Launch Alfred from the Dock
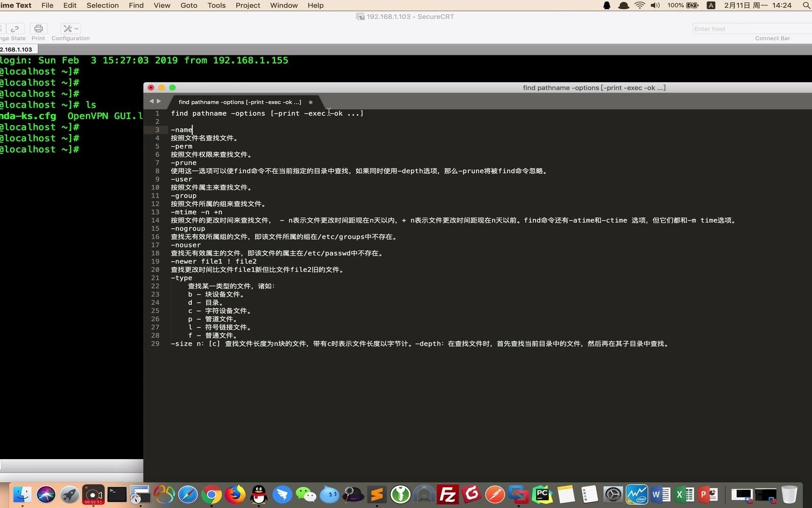The image size is (812, 508). tap(352, 495)
